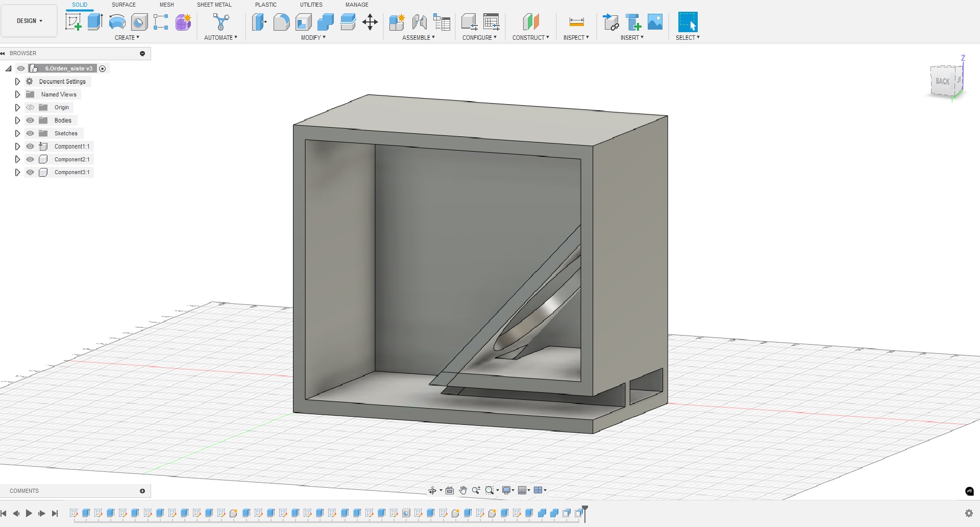Select the Joint tool icon
The height and width of the screenshot is (527, 980).
coord(419,22)
